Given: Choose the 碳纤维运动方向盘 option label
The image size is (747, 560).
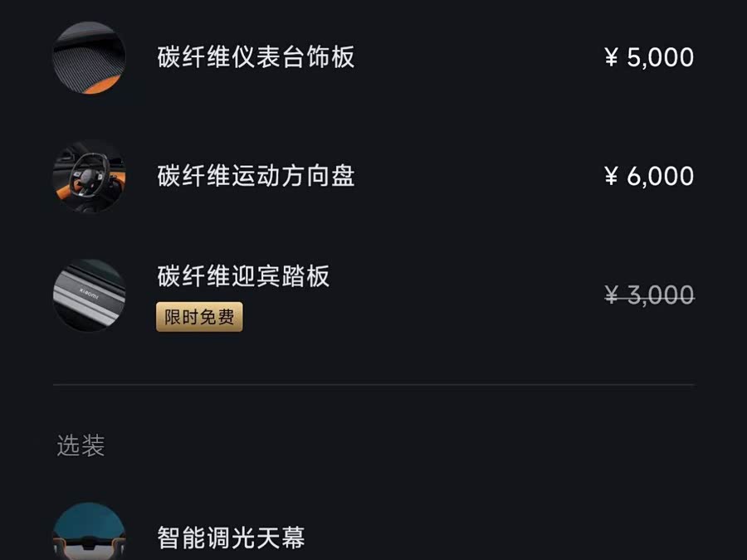Looking at the screenshot, I should [256, 176].
